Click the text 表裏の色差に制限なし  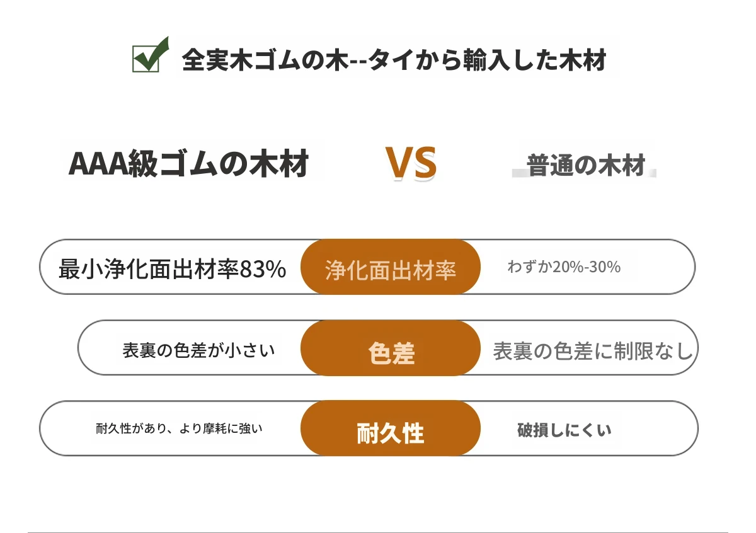pos(593,351)
